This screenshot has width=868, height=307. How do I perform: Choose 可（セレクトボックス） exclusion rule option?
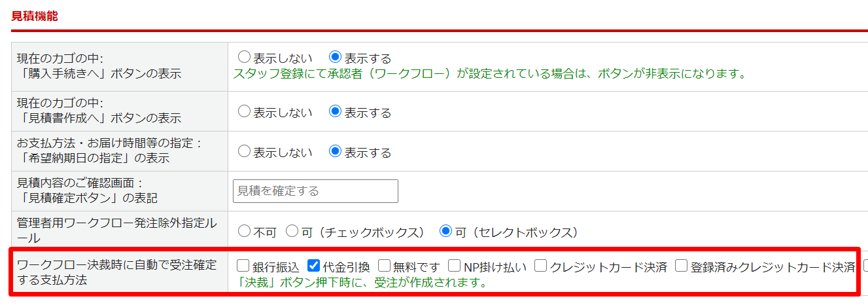[x=447, y=231]
